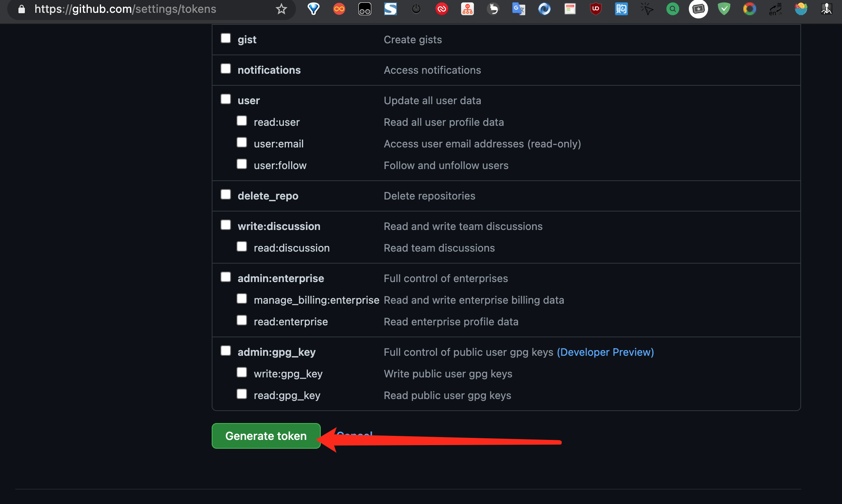Image resolution: width=842 pixels, height=504 pixels.
Task: Toggle the write:discussion scope
Action: [x=226, y=225]
